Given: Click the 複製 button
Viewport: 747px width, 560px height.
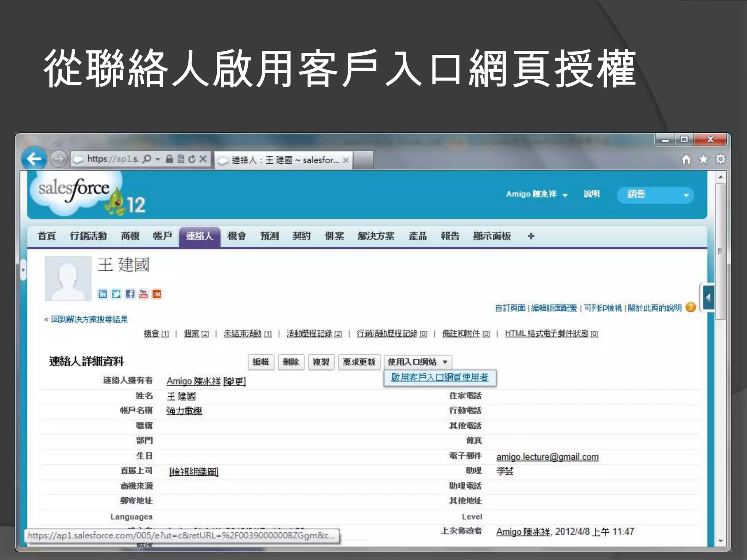Looking at the screenshot, I should pyautogui.click(x=321, y=362).
